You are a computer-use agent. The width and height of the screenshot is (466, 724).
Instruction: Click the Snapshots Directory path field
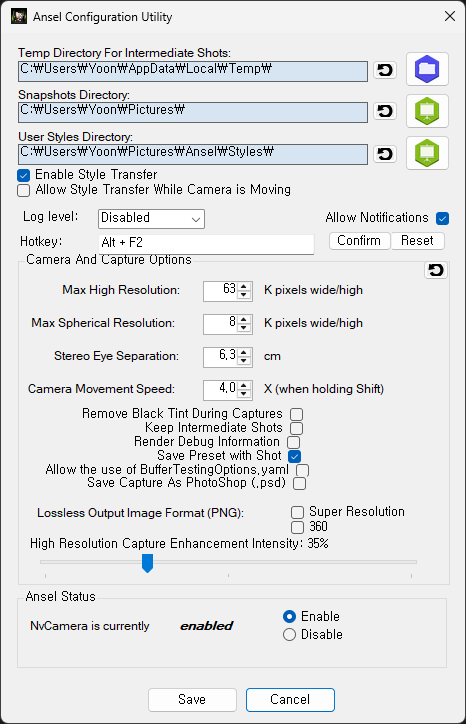193,113
